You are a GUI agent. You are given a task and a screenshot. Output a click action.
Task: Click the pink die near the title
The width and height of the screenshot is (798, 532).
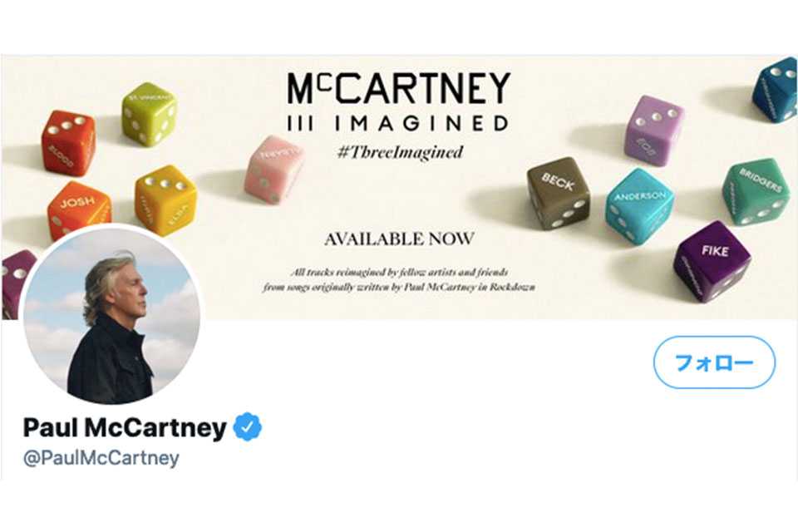click(273, 169)
